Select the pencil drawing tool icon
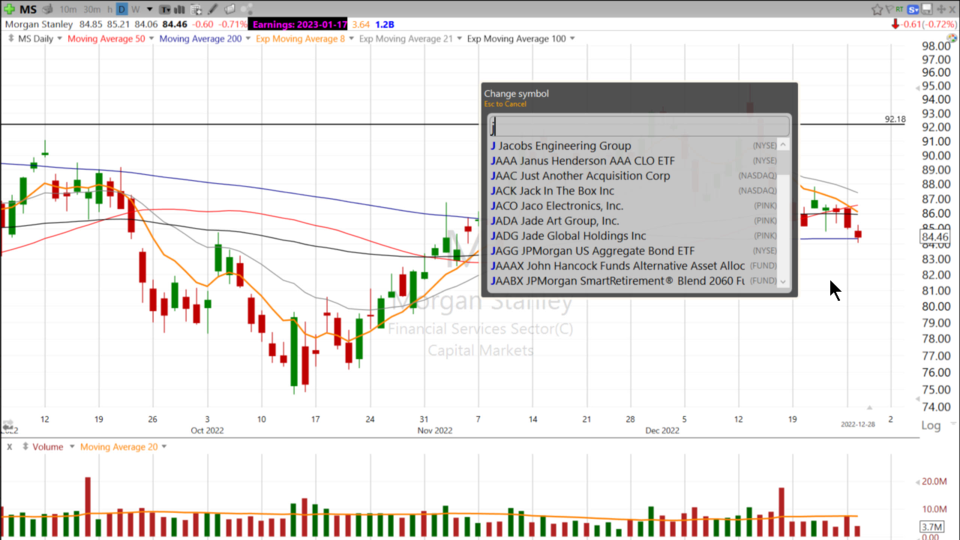The height and width of the screenshot is (540, 960). point(213,9)
